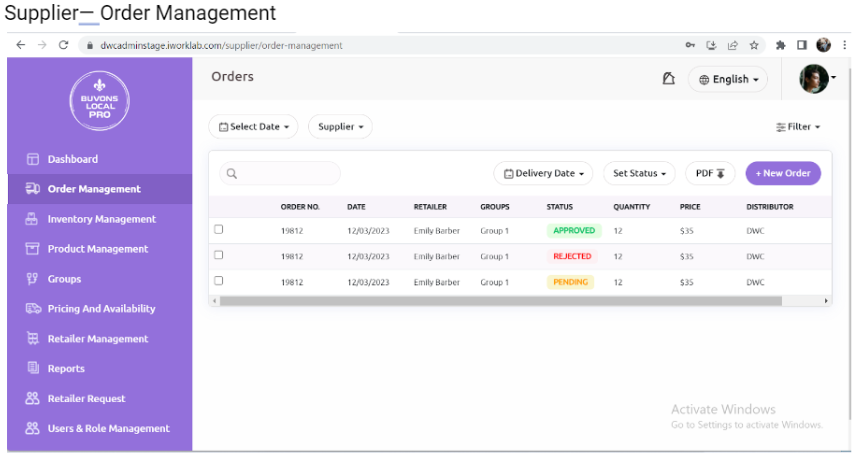Open the English language selector

[x=728, y=80]
